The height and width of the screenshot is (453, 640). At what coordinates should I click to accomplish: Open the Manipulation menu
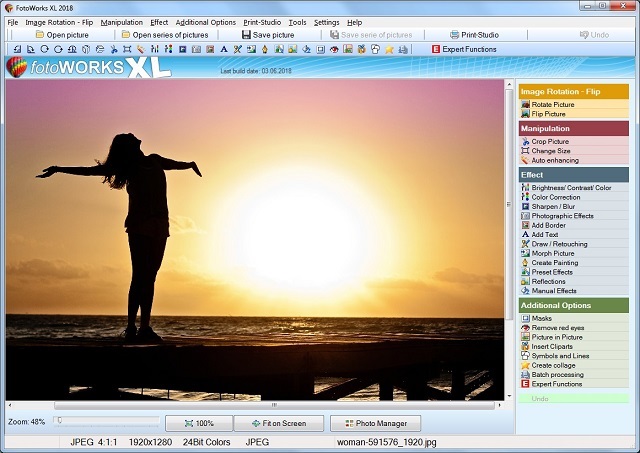(122, 22)
